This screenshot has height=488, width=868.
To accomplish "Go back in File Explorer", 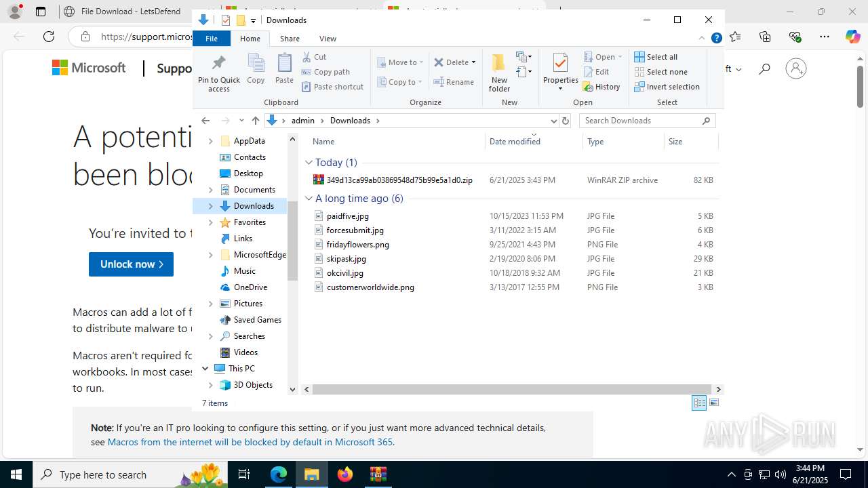I will 205,121.
